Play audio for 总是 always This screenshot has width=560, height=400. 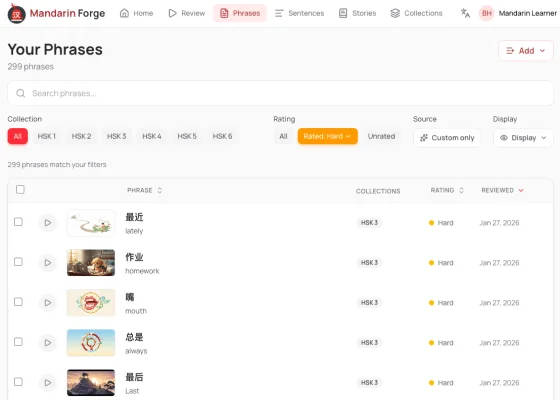coord(48,343)
